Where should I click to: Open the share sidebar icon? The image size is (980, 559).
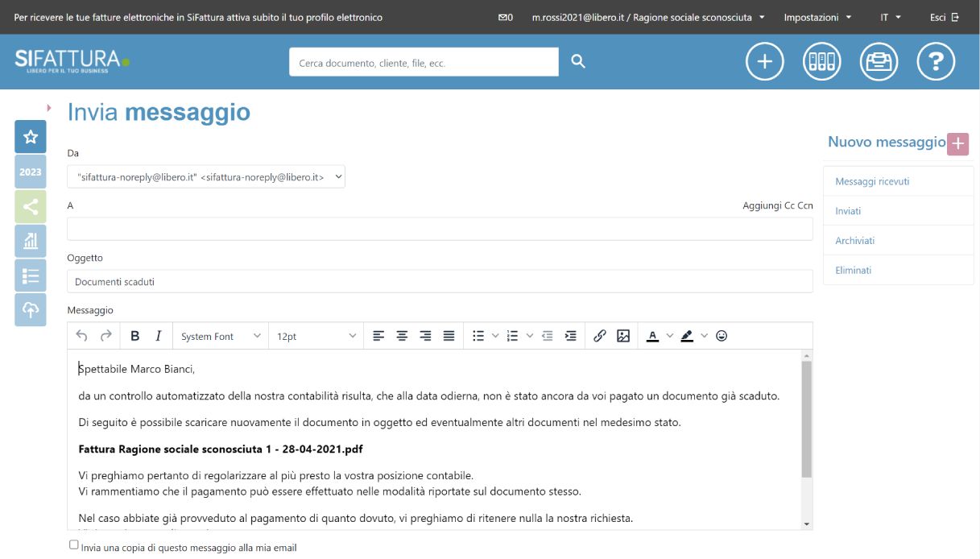tap(31, 206)
